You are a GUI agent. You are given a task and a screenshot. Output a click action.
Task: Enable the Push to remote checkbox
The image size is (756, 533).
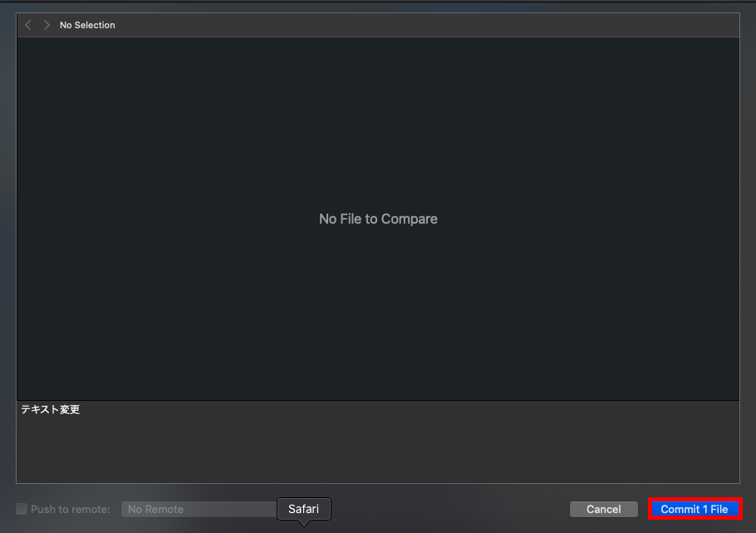[x=22, y=509]
